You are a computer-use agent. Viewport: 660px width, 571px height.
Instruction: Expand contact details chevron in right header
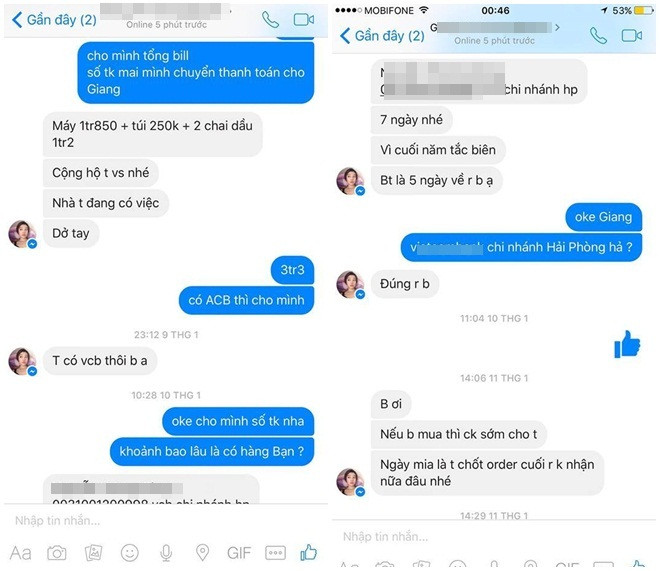point(557,27)
